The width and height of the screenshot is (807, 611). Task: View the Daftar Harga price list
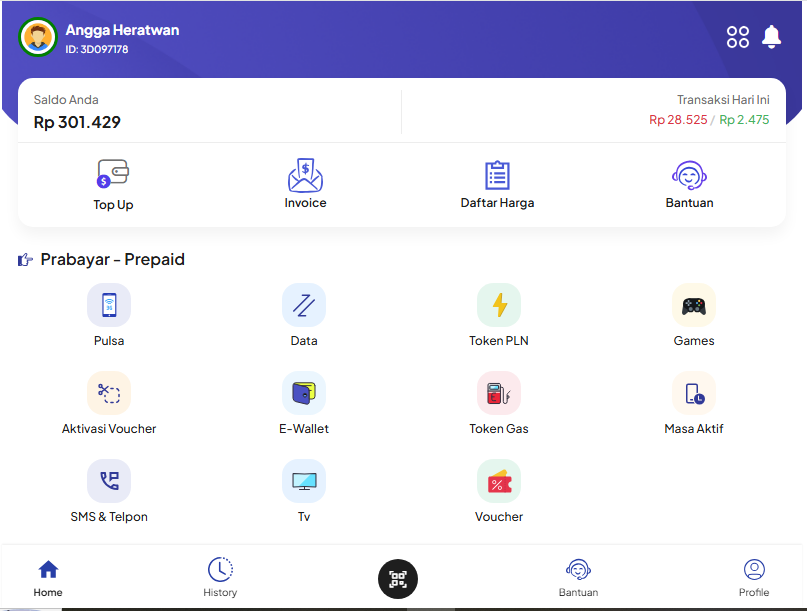497,183
